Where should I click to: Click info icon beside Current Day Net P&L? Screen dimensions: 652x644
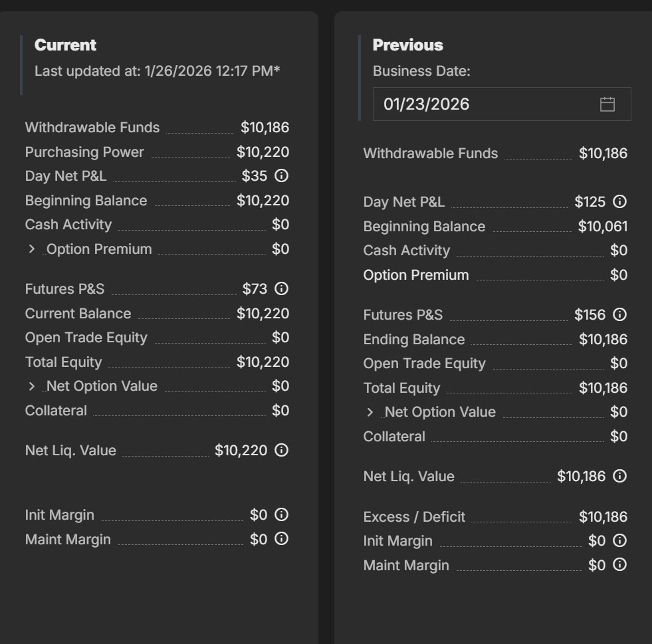[281, 176]
